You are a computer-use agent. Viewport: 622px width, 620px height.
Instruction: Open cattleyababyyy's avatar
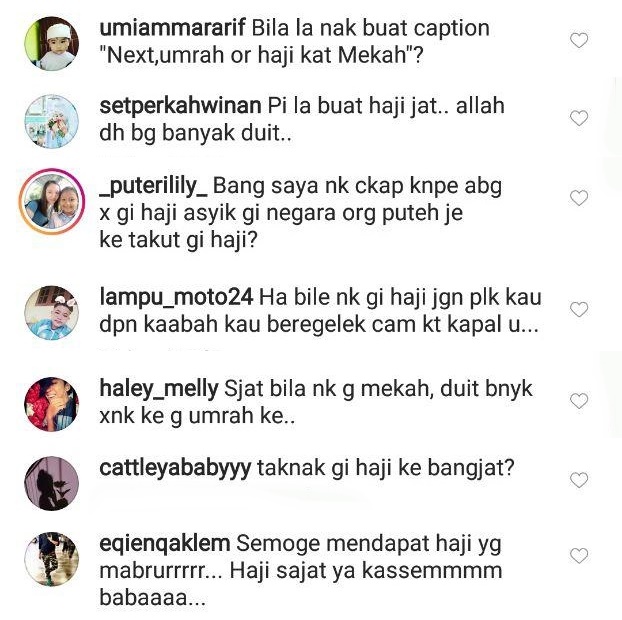coord(52,484)
